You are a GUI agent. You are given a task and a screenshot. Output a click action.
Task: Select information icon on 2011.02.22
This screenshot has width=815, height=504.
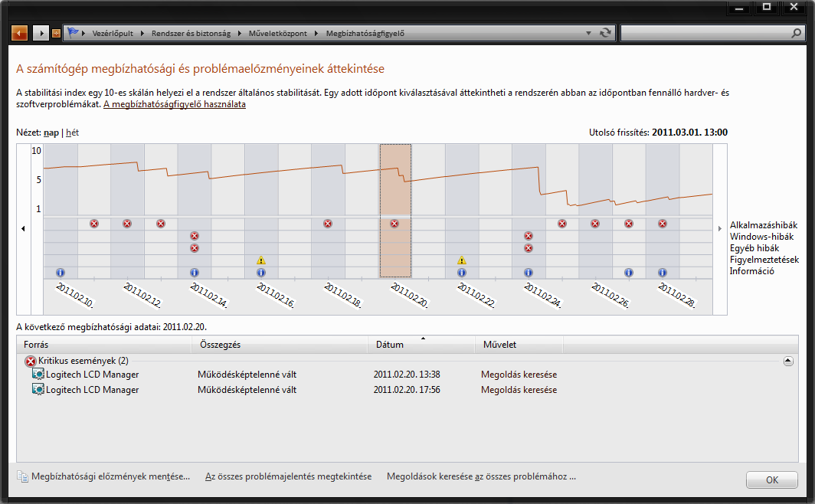coord(462,272)
